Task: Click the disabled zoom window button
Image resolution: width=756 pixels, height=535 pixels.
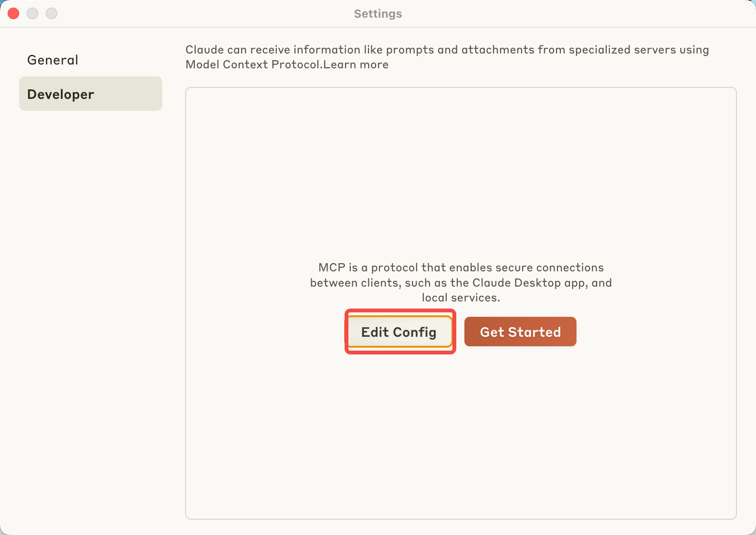Action: [52, 13]
